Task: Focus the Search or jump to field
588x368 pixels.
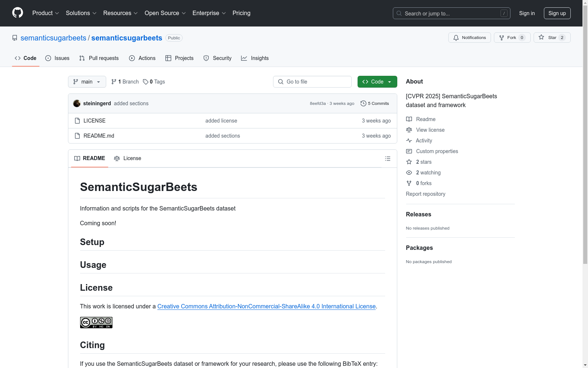Action: pyautogui.click(x=452, y=13)
